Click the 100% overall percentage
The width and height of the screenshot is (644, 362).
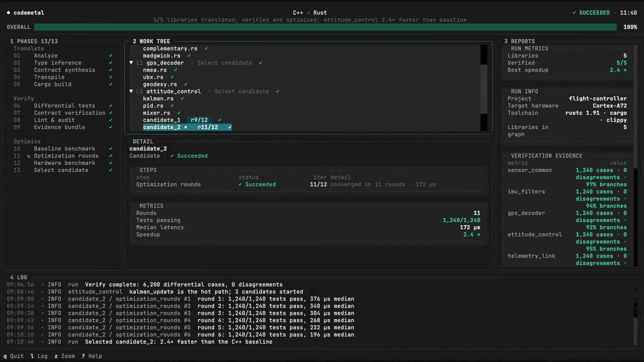tap(630, 27)
